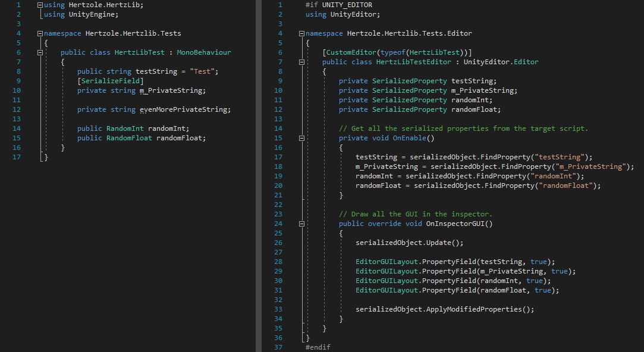Click the override keyword
The image size is (644, 352).
[x=384, y=224]
